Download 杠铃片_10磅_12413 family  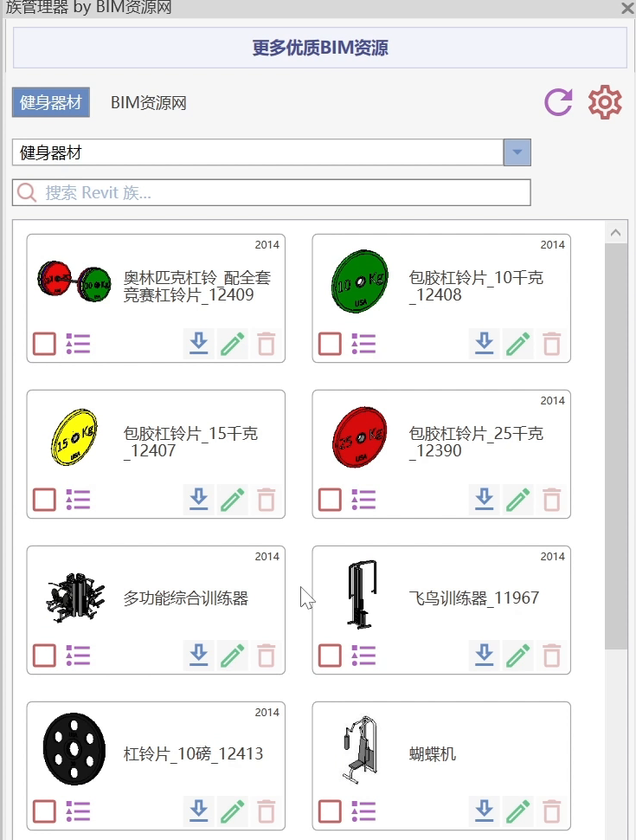(x=199, y=811)
